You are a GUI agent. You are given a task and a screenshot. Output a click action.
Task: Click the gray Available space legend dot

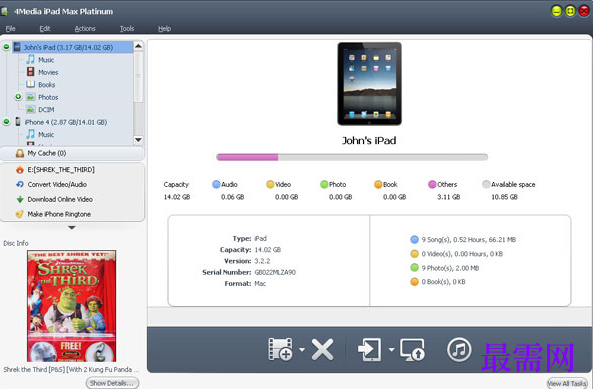pos(486,184)
